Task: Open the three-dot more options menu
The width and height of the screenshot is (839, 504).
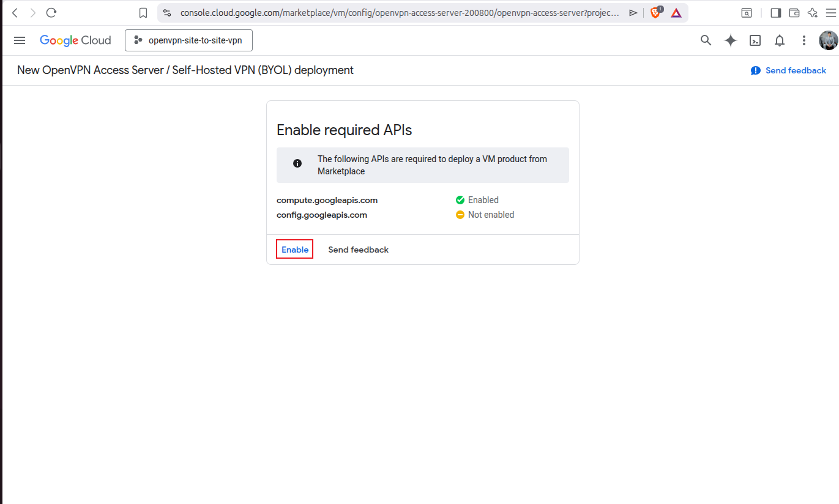Action: point(804,40)
